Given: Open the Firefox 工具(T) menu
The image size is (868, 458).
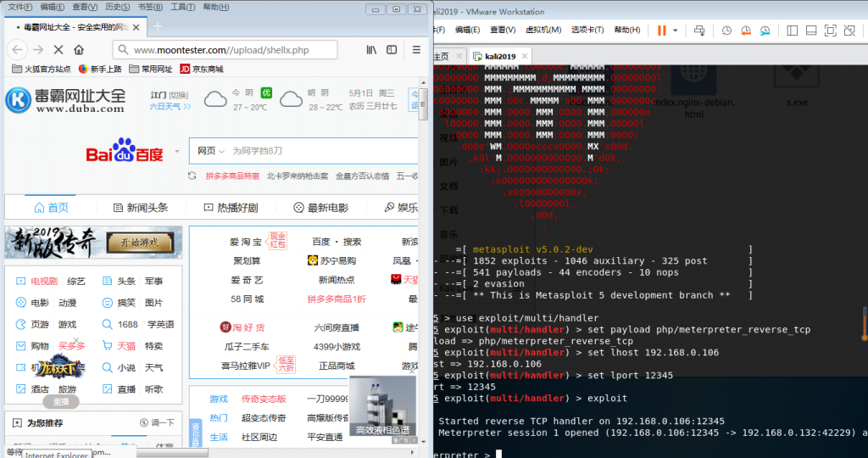Looking at the screenshot, I should point(183,7).
